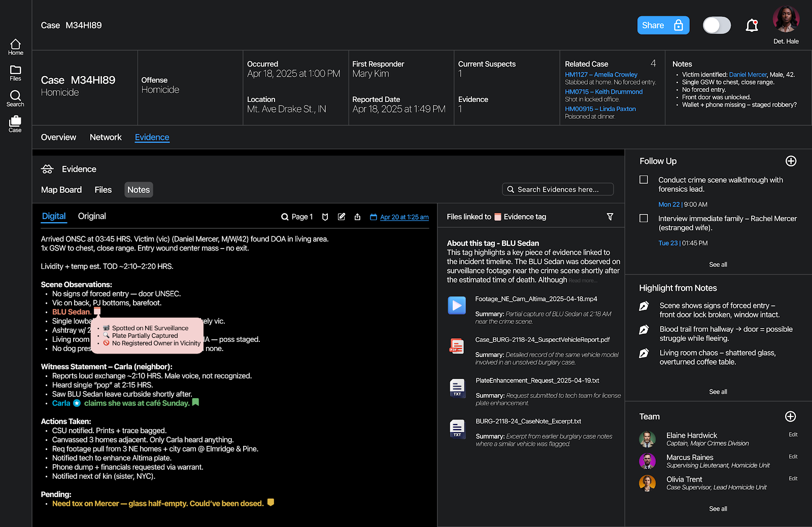The width and height of the screenshot is (812, 527).
Task: Click the edit note pencil icon
Action: click(342, 217)
